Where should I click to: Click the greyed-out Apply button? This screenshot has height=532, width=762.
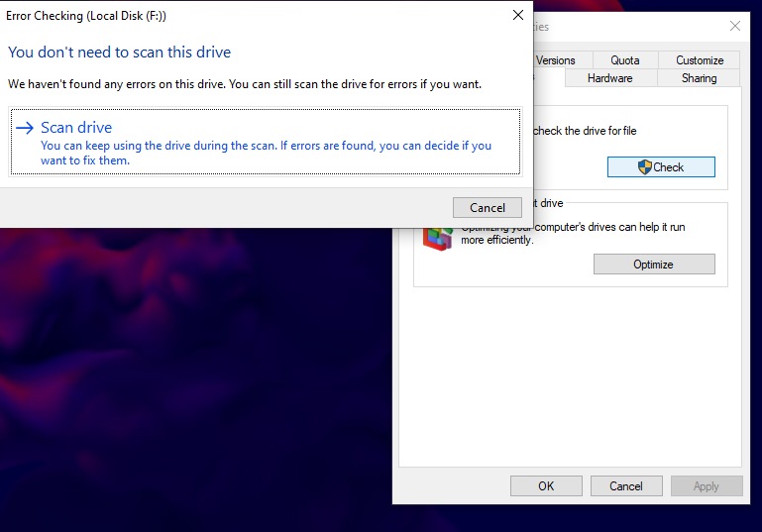(706, 486)
